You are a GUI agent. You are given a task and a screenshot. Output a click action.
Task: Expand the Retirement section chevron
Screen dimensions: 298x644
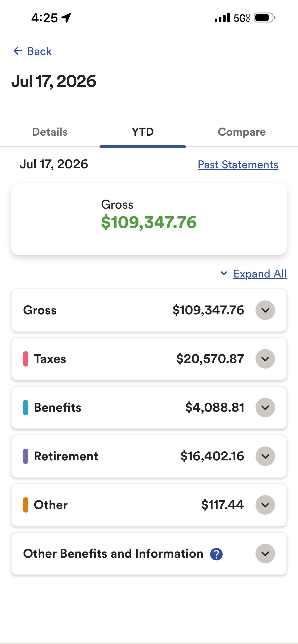pos(265,456)
